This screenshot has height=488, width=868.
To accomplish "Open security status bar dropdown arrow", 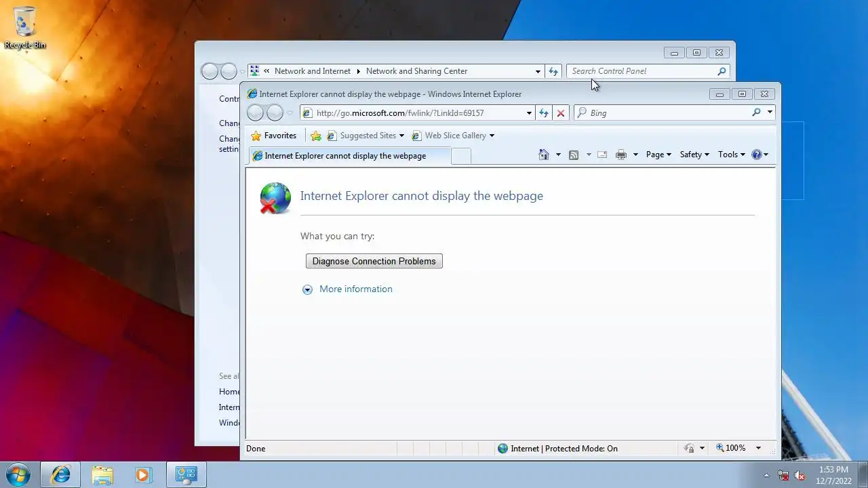I will point(702,448).
